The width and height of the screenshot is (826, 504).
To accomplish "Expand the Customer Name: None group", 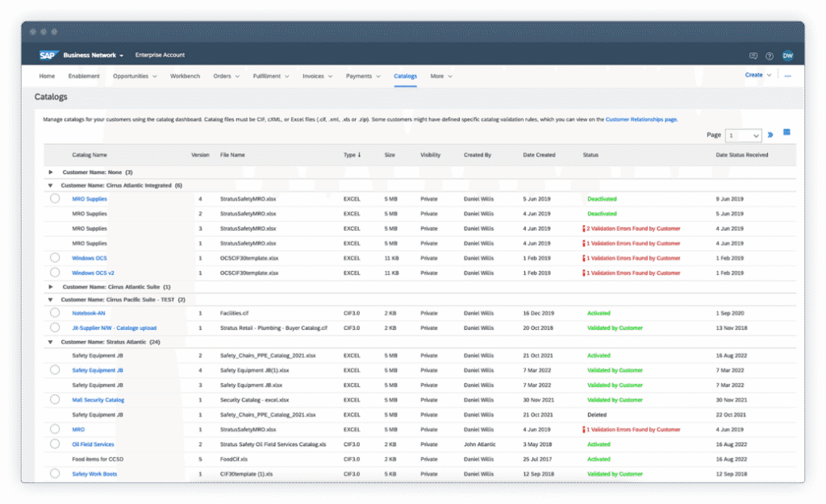I will (x=51, y=173).
